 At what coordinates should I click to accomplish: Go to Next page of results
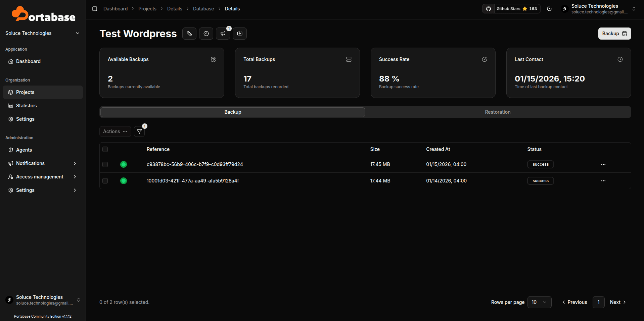coord(618,302)
